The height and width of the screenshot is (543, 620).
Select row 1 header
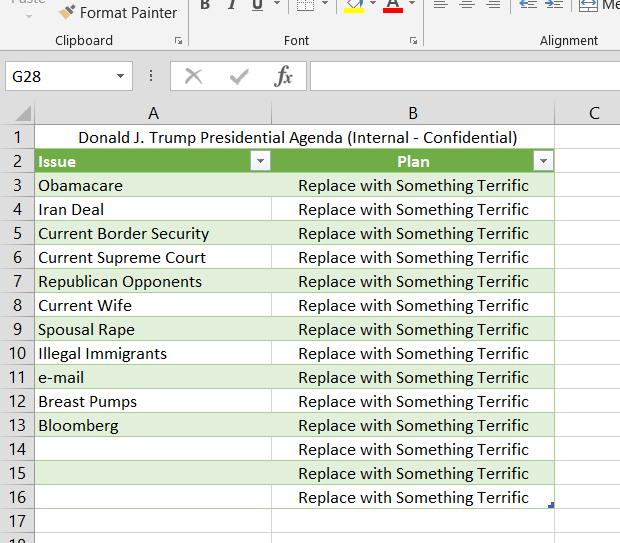17,137
